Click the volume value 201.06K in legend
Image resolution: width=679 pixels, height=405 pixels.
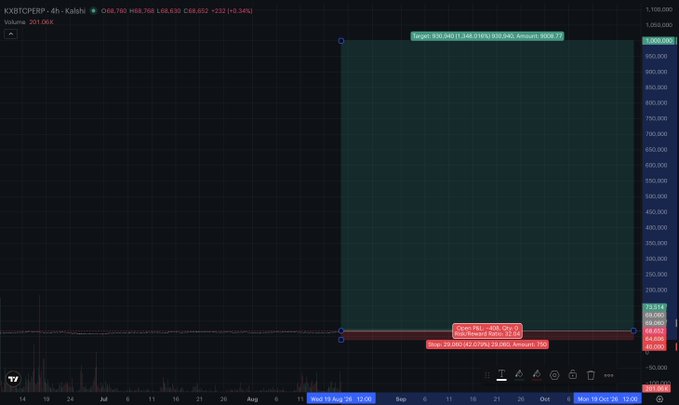(x=41, y=22)
